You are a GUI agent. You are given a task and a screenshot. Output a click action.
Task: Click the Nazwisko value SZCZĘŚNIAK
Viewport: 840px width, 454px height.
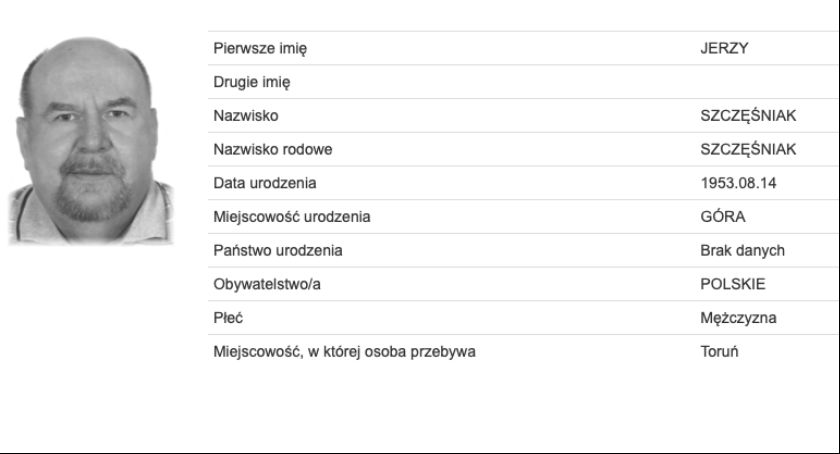(x=748, y=116)
